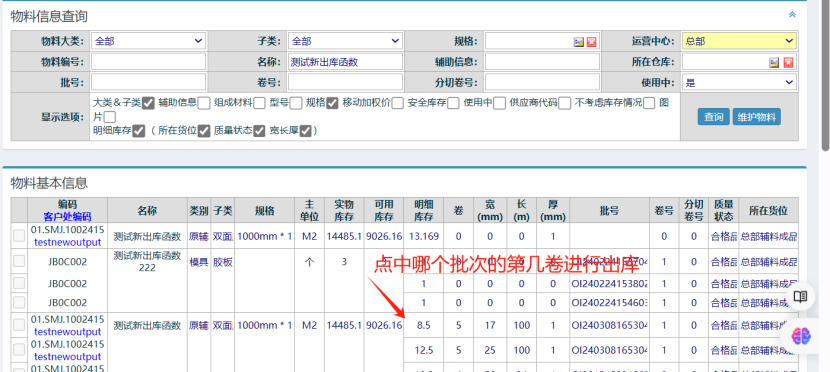Viewport: 830px width, 372px height.
Task: Open the 运营中心 dropdown set to 总部
Action: point(739,41)
